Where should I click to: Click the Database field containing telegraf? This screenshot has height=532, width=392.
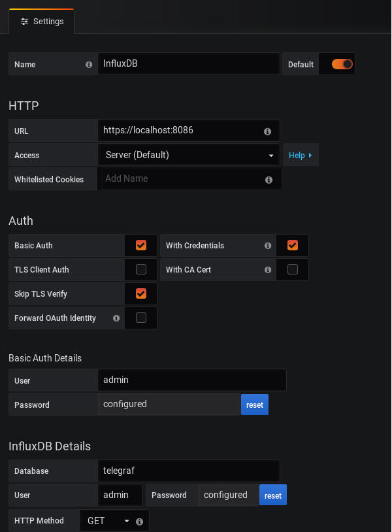tap(189, 471)
